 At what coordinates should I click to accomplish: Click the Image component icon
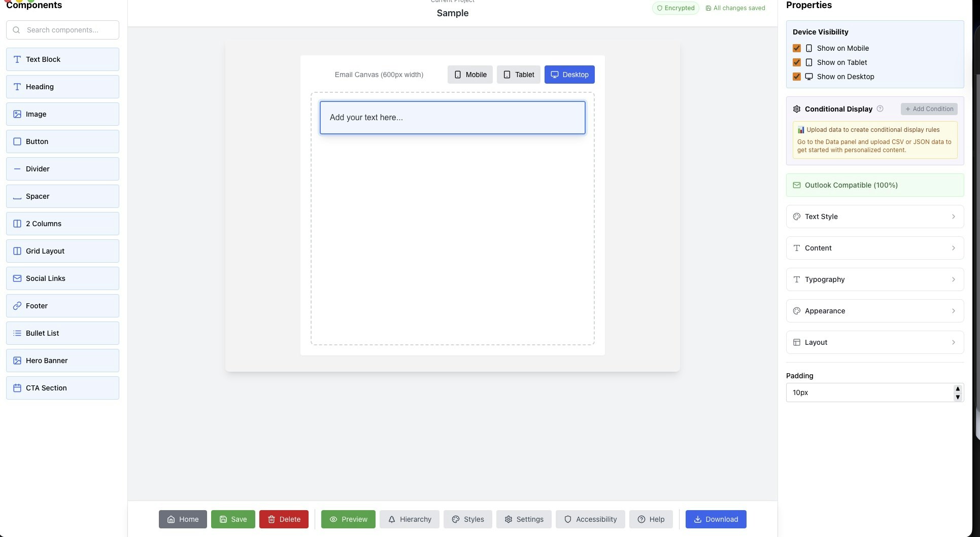pos(16,114)
